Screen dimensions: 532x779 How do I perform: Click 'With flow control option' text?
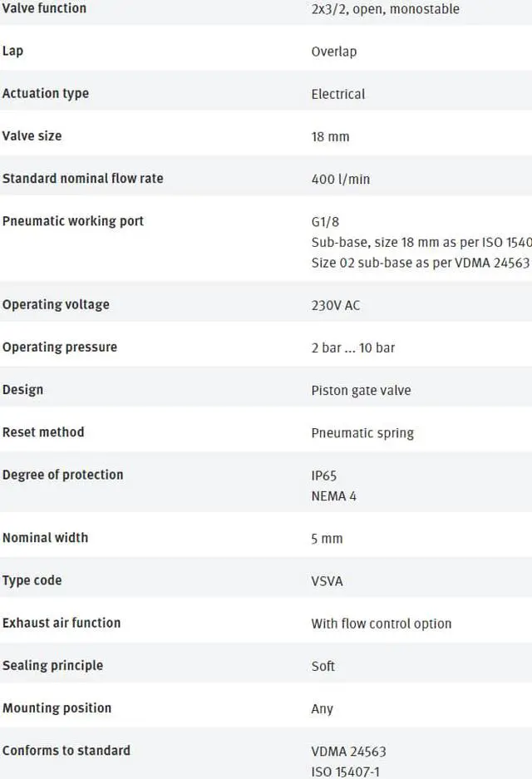381,624
